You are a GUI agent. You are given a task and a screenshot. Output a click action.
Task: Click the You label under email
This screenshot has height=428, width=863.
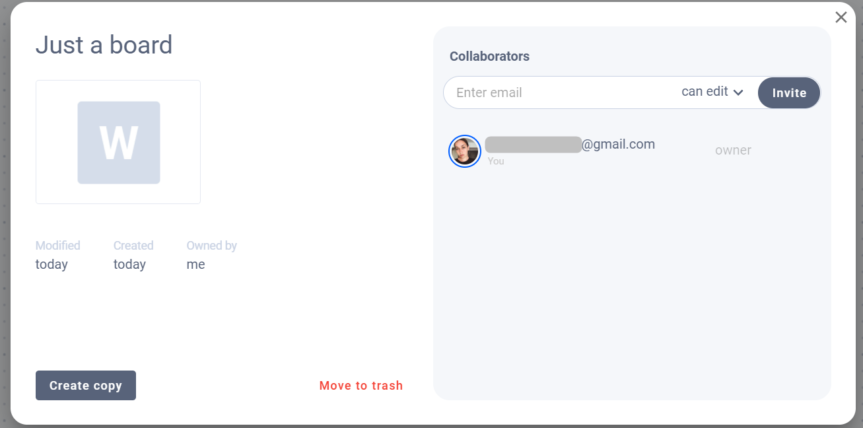point(495,161)
